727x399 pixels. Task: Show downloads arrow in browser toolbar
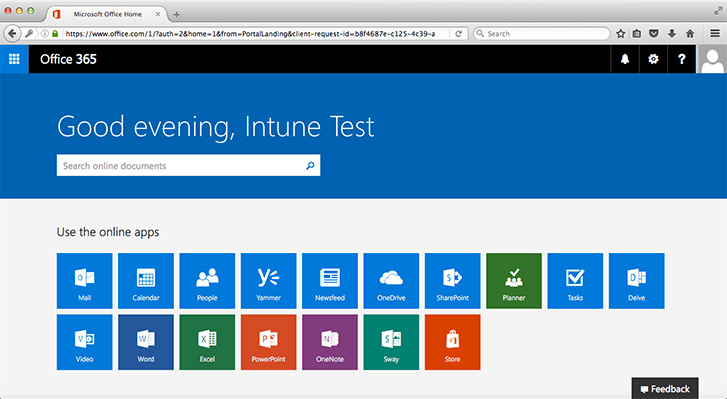pos(671,33)
